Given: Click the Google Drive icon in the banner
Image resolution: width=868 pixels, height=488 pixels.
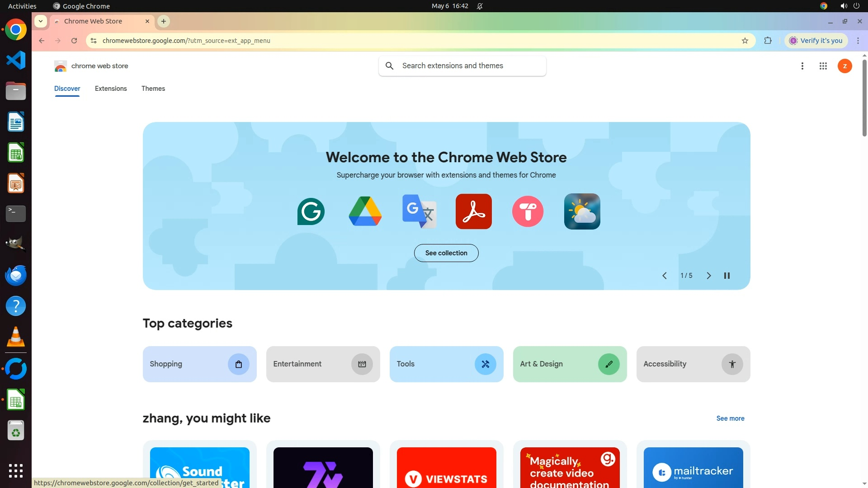Looking at the screenshot, I should click(x=365, y=211).
